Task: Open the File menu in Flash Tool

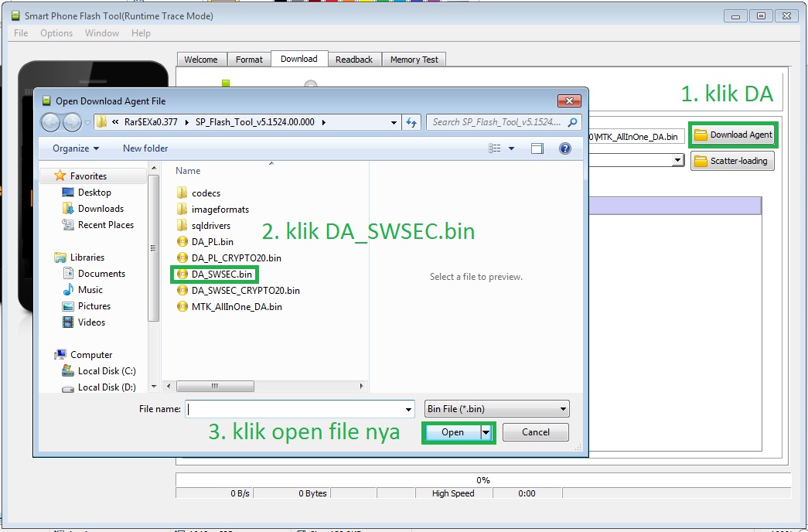Action: pos(21,33)
